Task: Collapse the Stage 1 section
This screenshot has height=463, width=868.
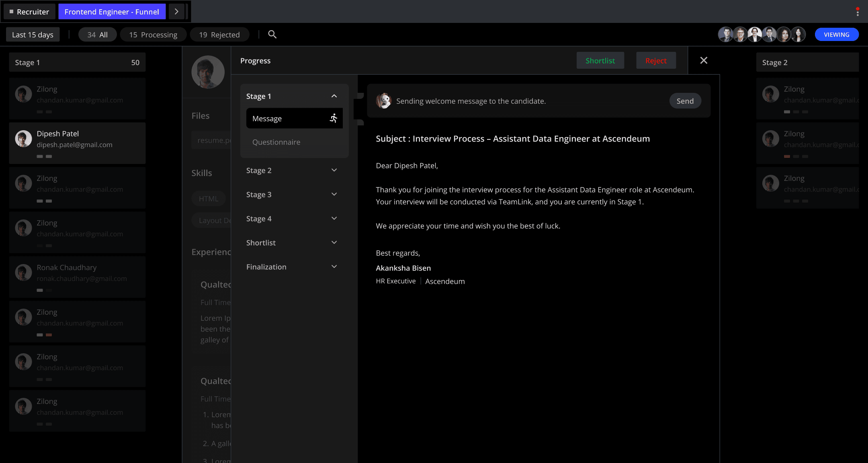Action: click(334, 96)
